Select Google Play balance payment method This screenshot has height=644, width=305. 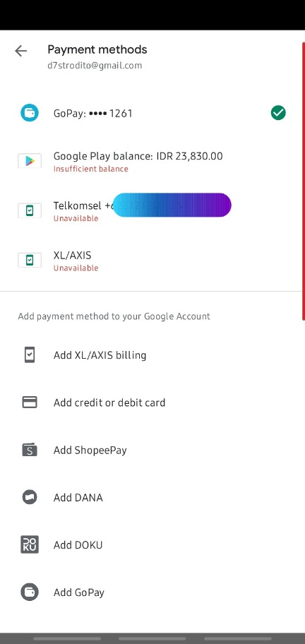click(x=152, y=162)
